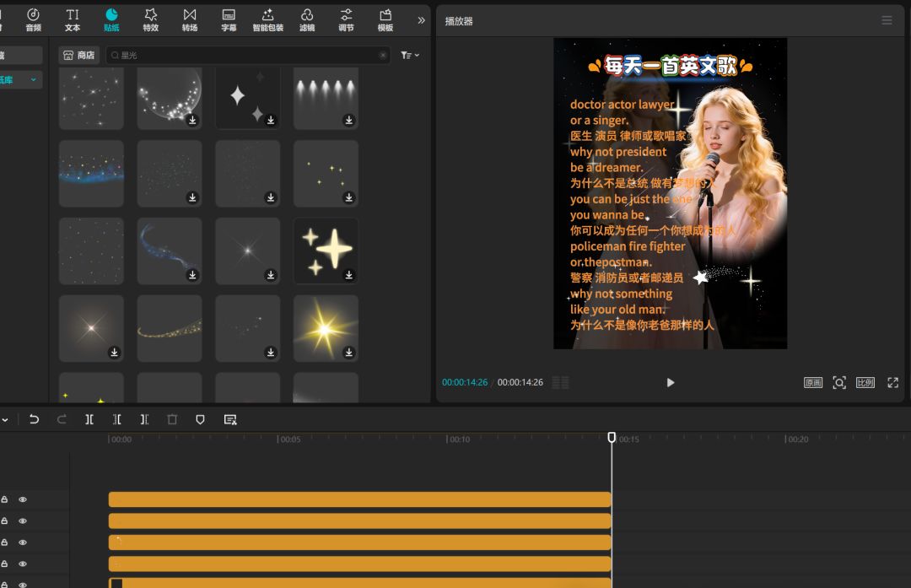Switch to the 音频 (audio) tab
Image resolution: width=911 pixels, height=588 pixels.
[x=33, y=19]
